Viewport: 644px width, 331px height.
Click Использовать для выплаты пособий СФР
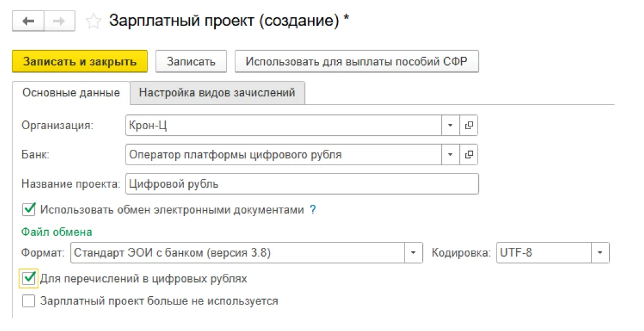(356, 61)
